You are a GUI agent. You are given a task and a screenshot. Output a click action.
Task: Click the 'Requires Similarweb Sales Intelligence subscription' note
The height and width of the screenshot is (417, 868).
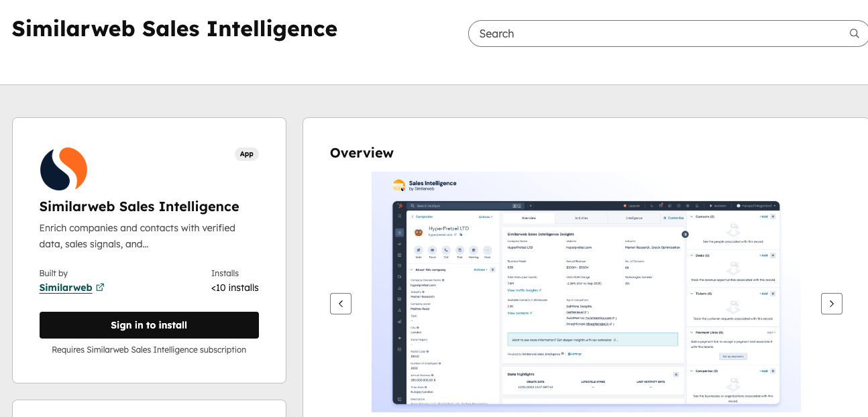tap(149, 350)
